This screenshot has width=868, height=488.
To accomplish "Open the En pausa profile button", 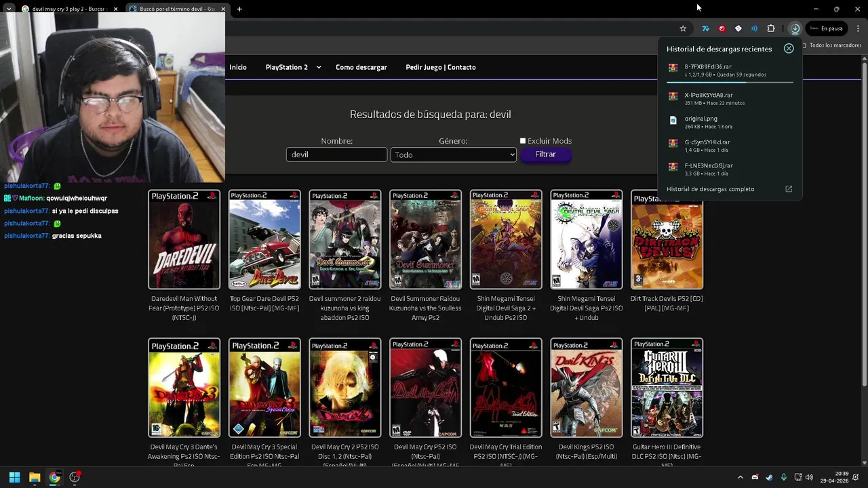I will click(x=827, y=28).
